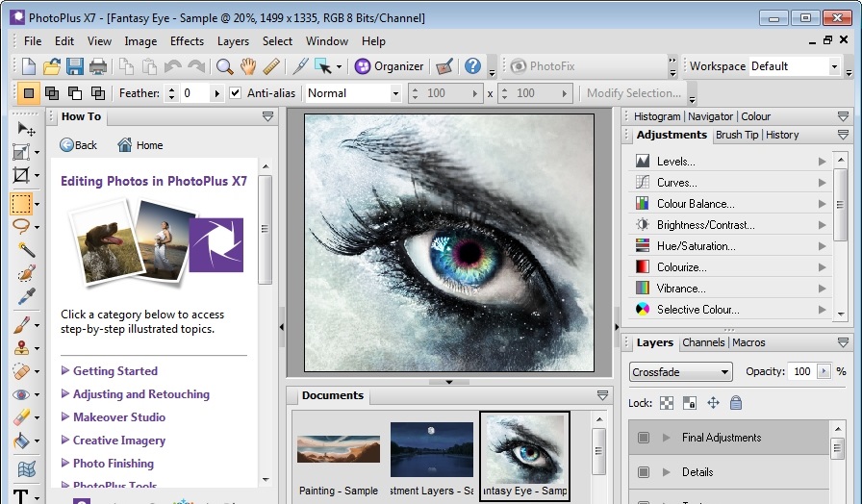862x504 pixels.
Task: Uncheck the Anti-alias checkbox
Action: (235, 93)
